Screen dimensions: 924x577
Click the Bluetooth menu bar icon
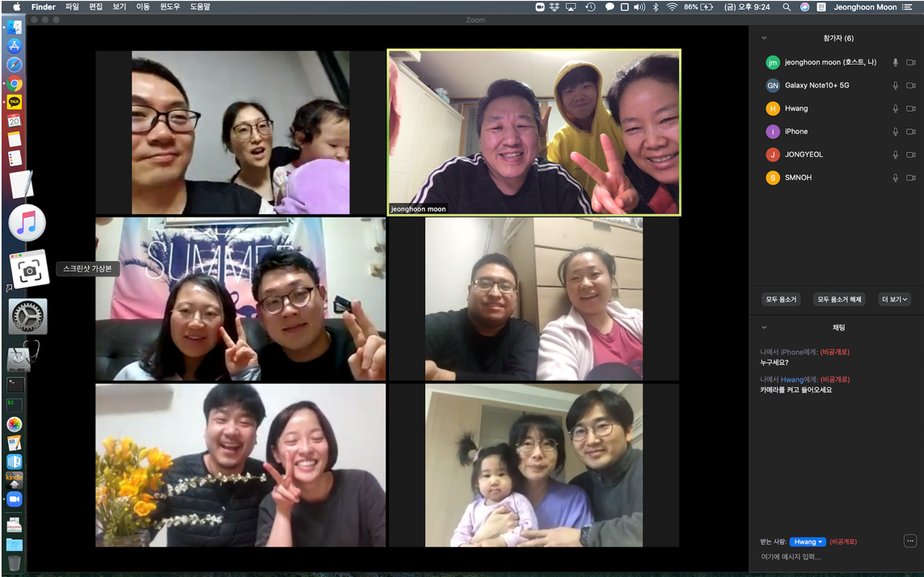tap(656, 7)
